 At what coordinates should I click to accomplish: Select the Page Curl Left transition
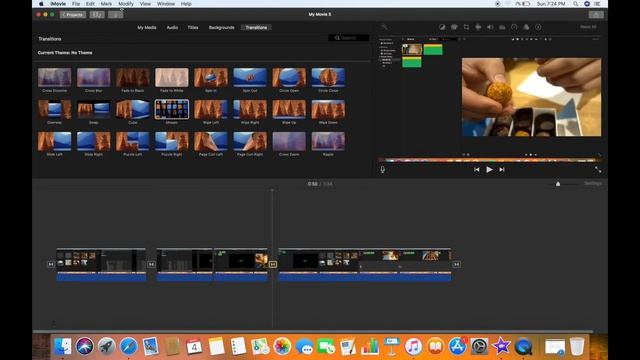point(211,141)
